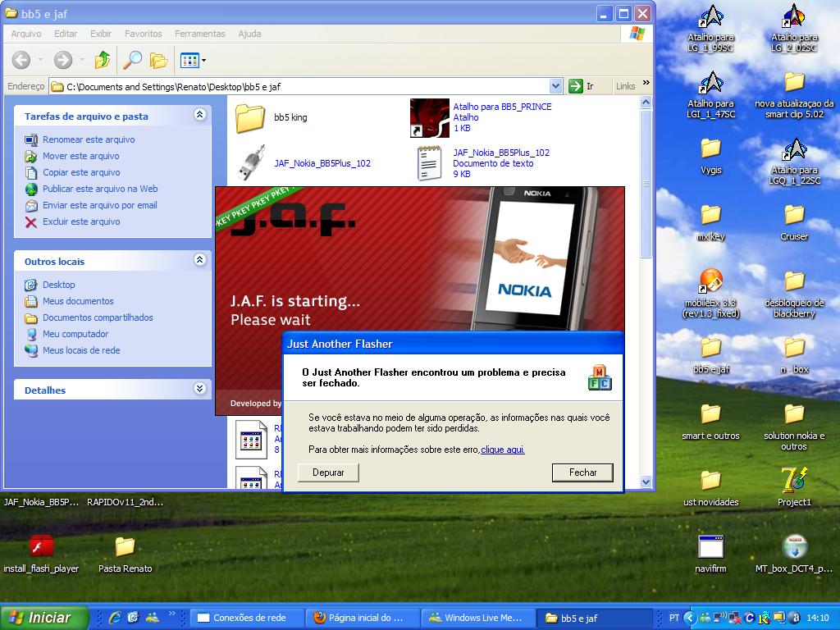Expand the Detalhes panel
Screen dimensions: 840x630
[x=200, y=388]
